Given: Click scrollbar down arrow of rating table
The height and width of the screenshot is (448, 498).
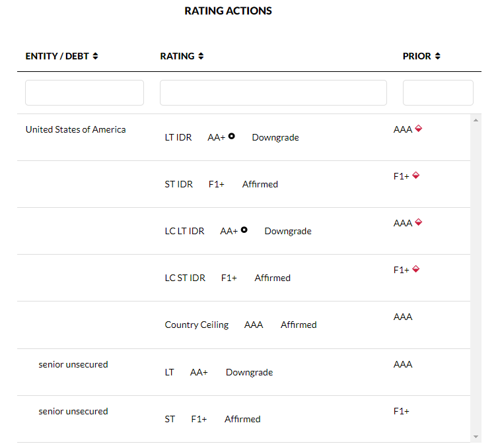Looking at the screenshot, I should pyautogui.click(x=476, y=437).
